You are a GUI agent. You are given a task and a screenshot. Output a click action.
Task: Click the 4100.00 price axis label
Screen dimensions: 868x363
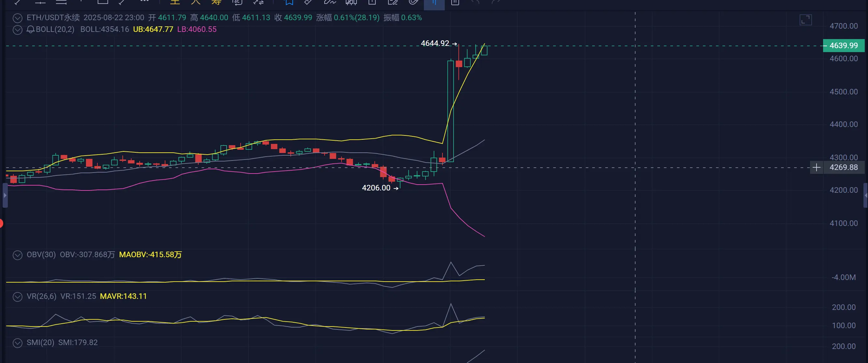coord(844,223)
